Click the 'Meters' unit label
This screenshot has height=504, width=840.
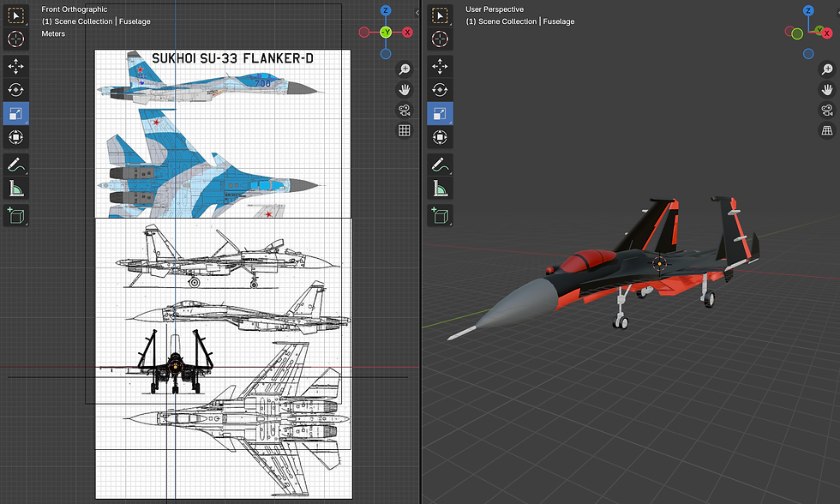[53, 33]
